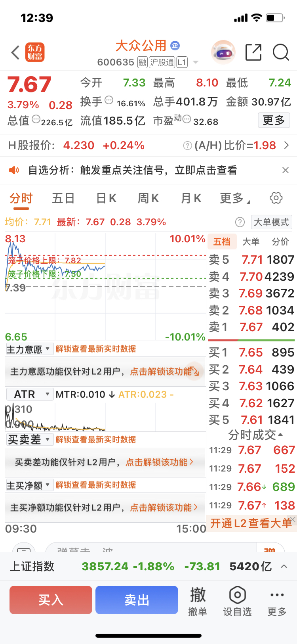Switch to the 日K chart tab
This screenshot has height=644, width=297.
click(106, 198)
